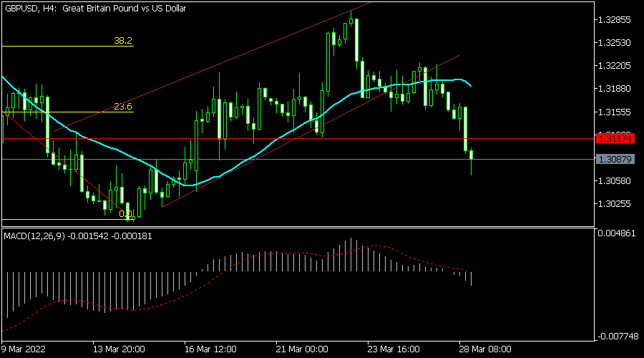Click the 21 Mar 00:00 time label

click(x=302, y=349)
